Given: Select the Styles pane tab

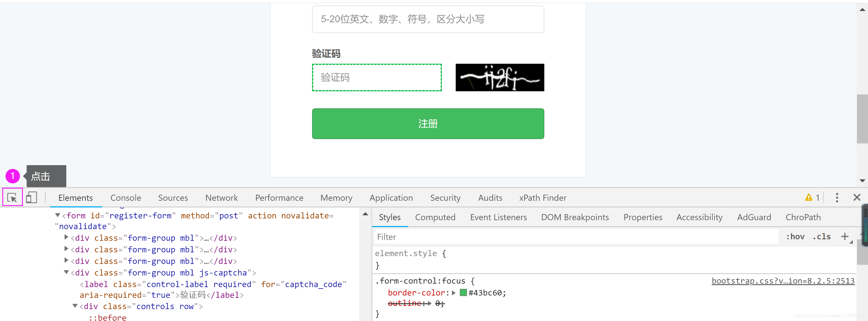Looking at the screenshot, I should [x=389, y=218].
